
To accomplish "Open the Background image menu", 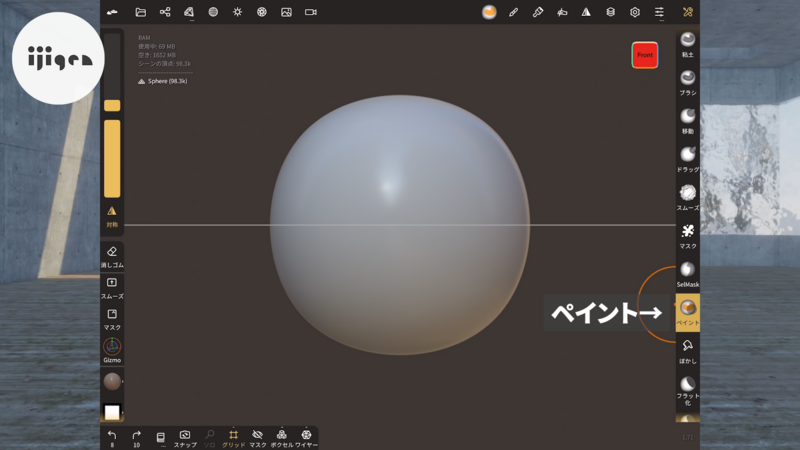I will (x=286, y=12).
